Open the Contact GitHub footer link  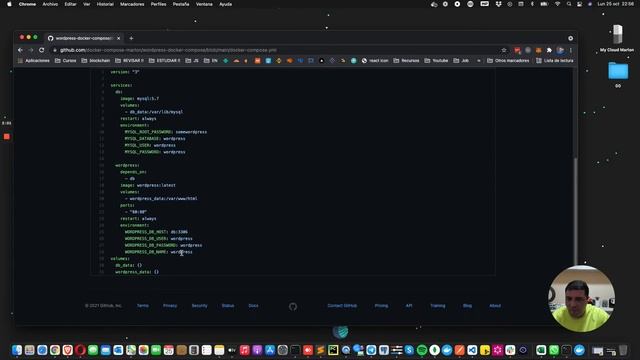[x=342, y=306]
